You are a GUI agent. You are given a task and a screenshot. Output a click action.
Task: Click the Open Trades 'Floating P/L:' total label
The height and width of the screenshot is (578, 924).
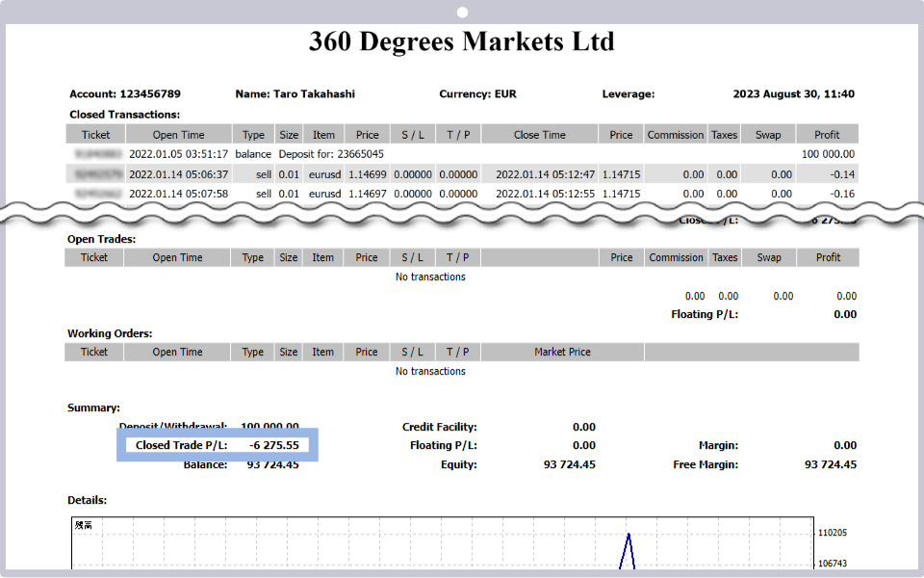pos(705,314)
